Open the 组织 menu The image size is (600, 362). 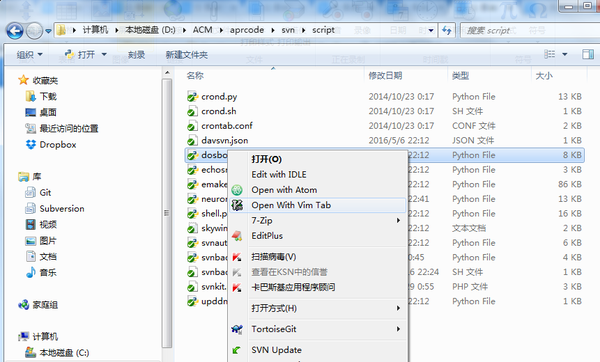29,55
